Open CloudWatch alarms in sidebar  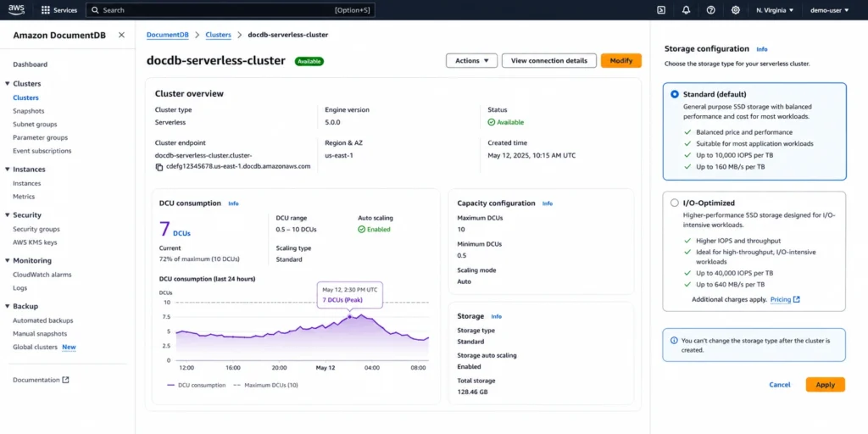(42, 275)
